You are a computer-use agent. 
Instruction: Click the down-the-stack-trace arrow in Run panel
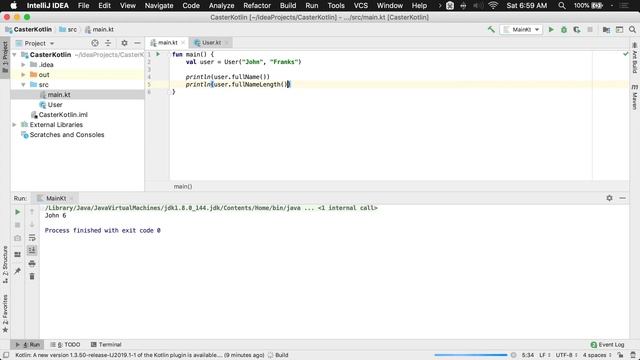(x=32, y=224)
